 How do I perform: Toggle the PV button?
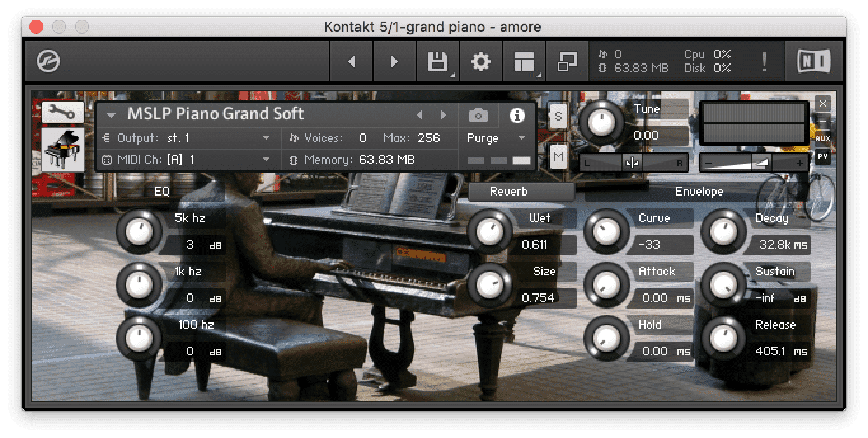pos(823,156)
